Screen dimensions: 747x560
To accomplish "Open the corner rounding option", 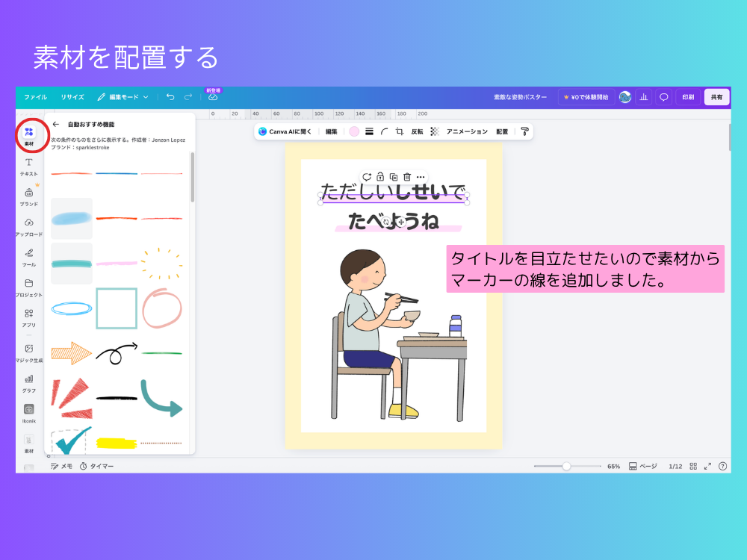I will tap(385, 131).
